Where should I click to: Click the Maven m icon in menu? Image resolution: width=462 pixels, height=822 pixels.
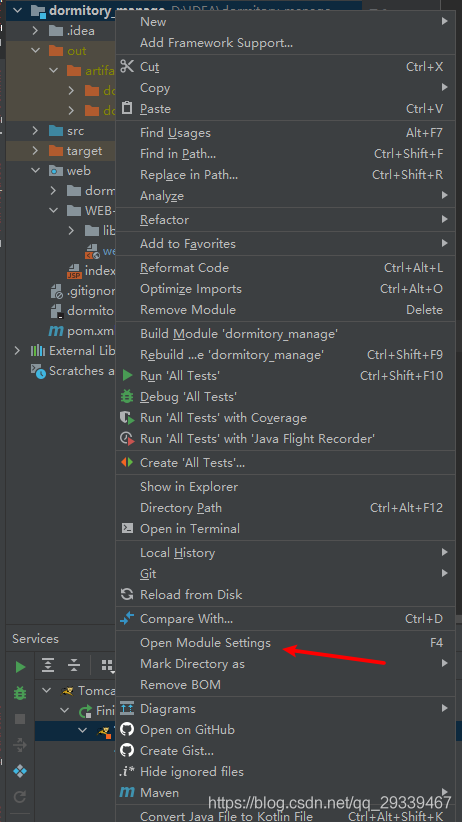click(127, 793)
